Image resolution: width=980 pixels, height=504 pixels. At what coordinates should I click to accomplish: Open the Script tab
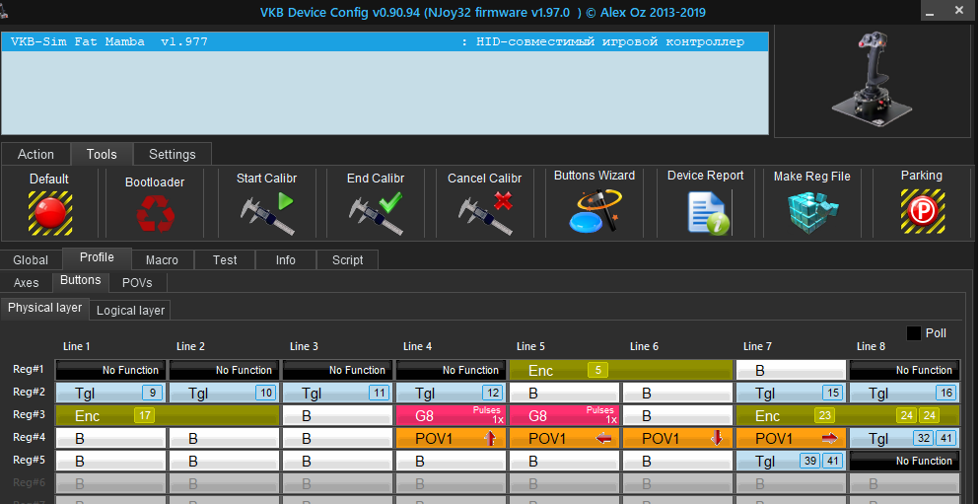point(347,259)
